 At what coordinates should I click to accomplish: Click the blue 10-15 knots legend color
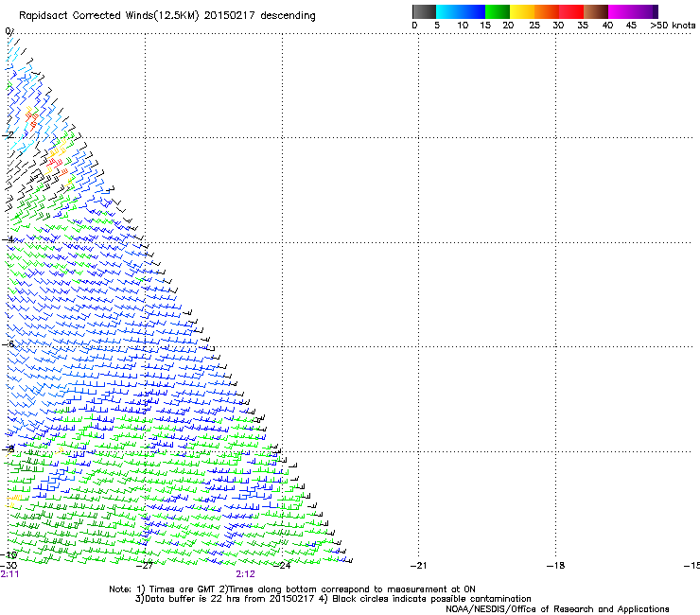point(473,11)
